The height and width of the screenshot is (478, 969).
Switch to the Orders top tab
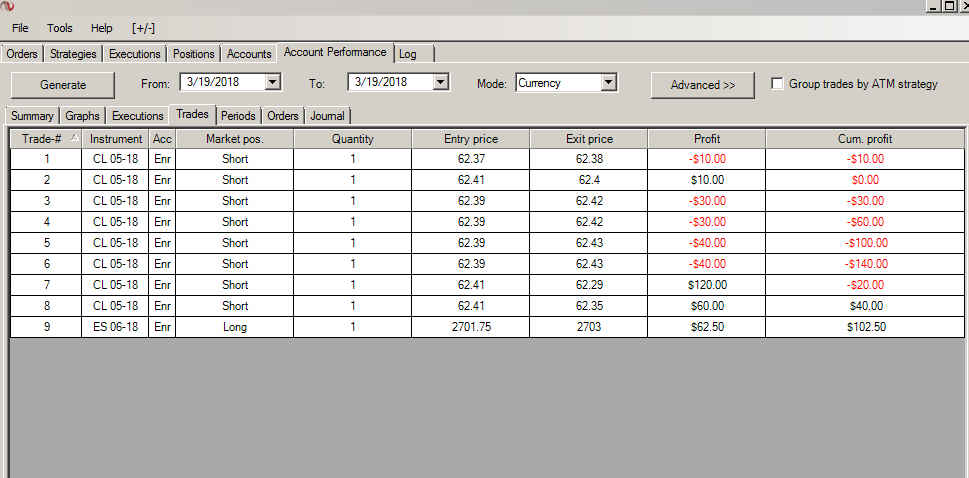(22, 54)
